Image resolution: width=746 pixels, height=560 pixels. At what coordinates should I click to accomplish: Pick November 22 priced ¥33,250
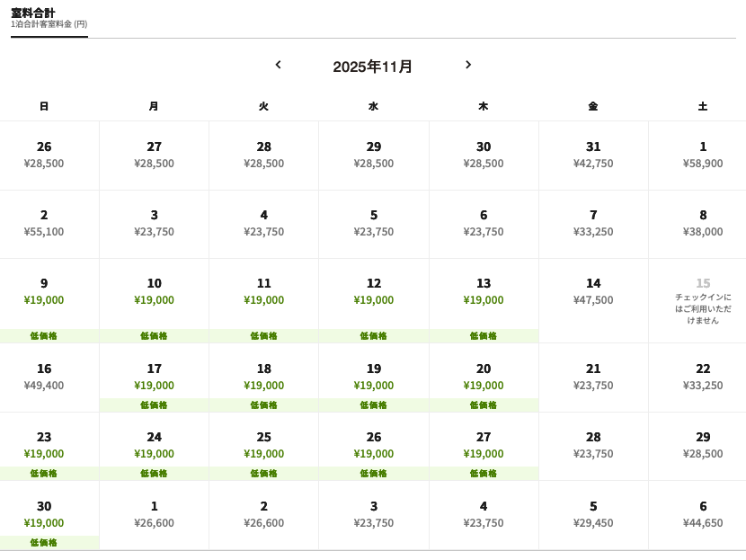pyautogui.click(x=702, y=377)
